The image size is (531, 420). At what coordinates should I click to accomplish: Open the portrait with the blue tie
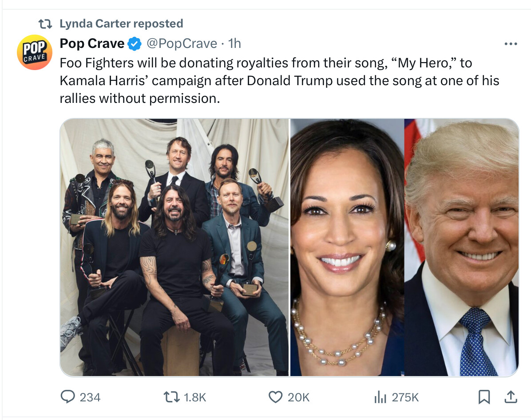pos(461,247)
